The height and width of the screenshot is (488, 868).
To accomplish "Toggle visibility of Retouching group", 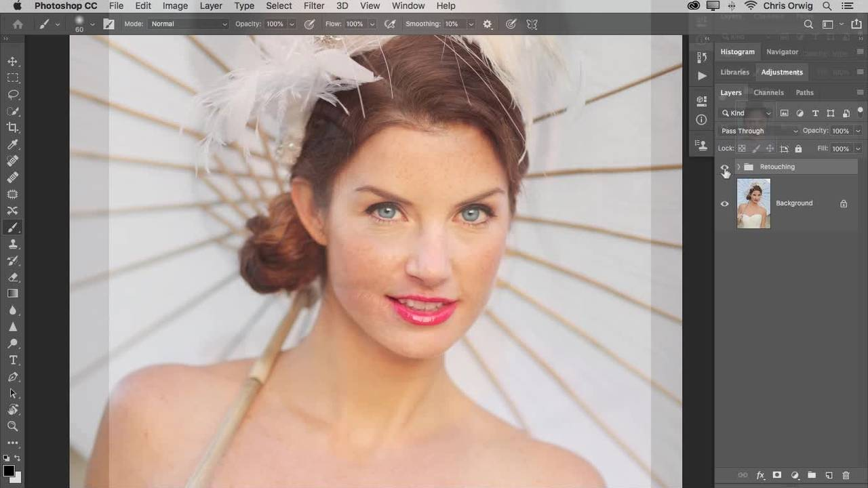I will click(724, 167).
